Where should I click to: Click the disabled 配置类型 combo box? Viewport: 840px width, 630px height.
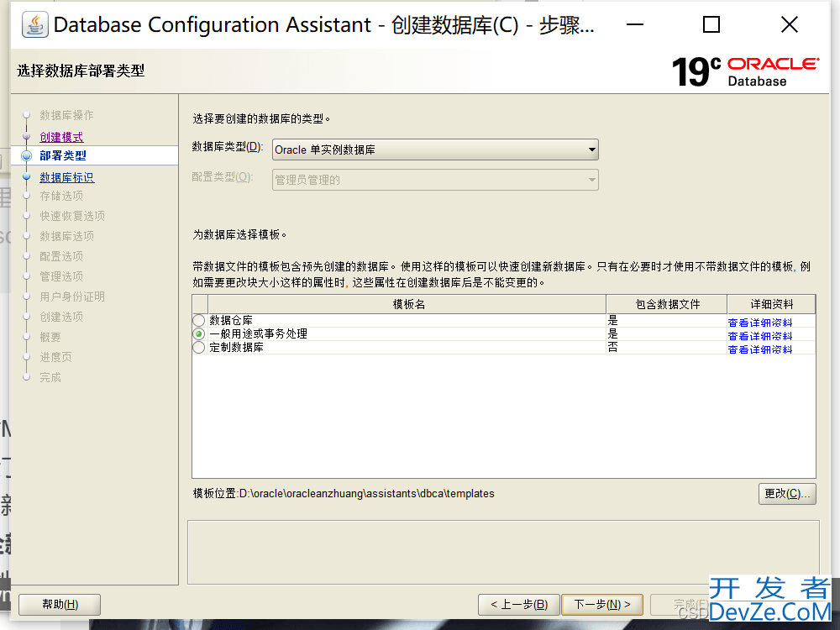pyautogui.click(x=435, y=180)
